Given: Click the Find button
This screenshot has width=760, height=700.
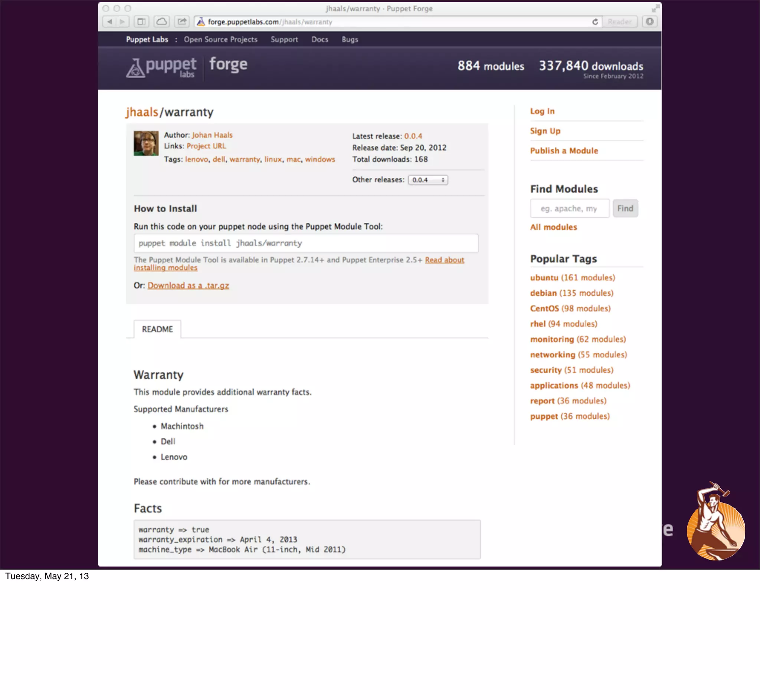Looking at the screenshot, I should 625,208.
